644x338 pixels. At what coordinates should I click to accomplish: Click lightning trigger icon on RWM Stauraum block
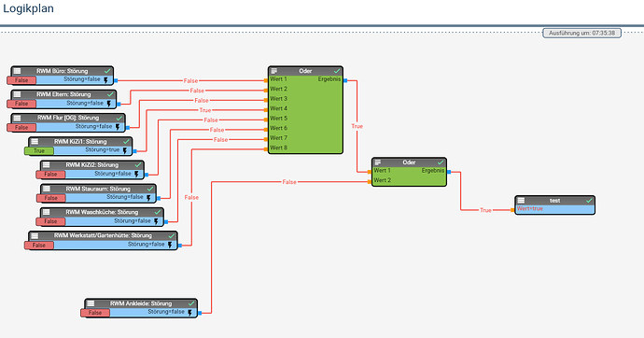click(148, 198)
